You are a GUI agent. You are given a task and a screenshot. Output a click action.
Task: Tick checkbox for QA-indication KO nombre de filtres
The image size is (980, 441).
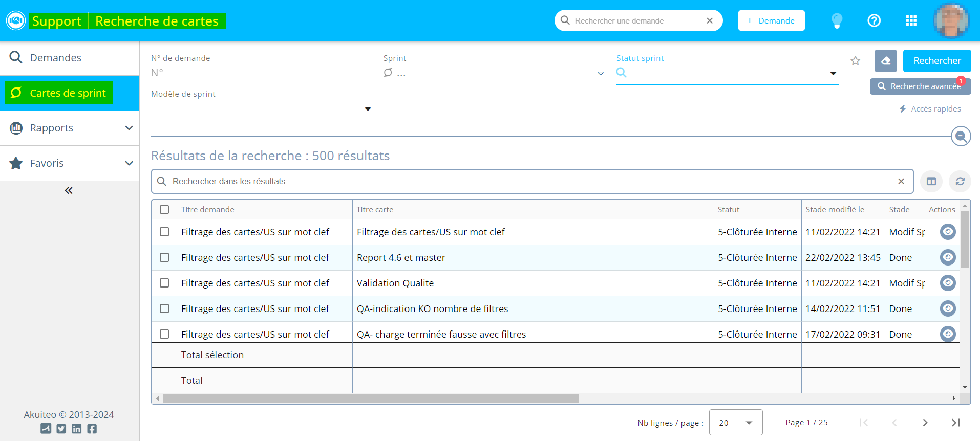(164, 308)
